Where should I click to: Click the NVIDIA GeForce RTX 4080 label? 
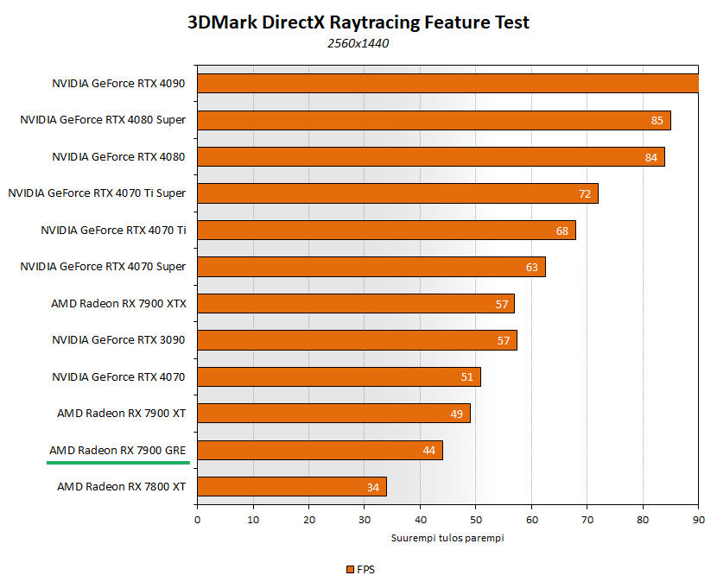[x=118, y=157]
